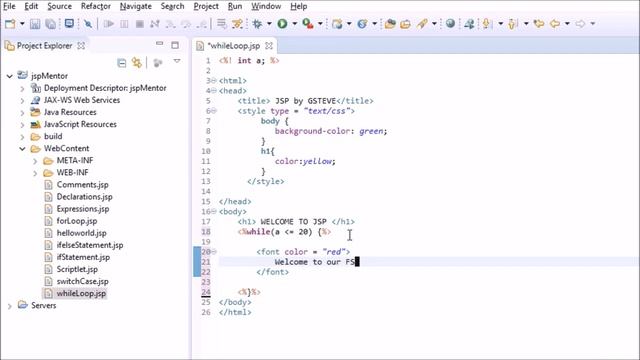
Task: Click the Step Over icon
Action: click(186, 24)
